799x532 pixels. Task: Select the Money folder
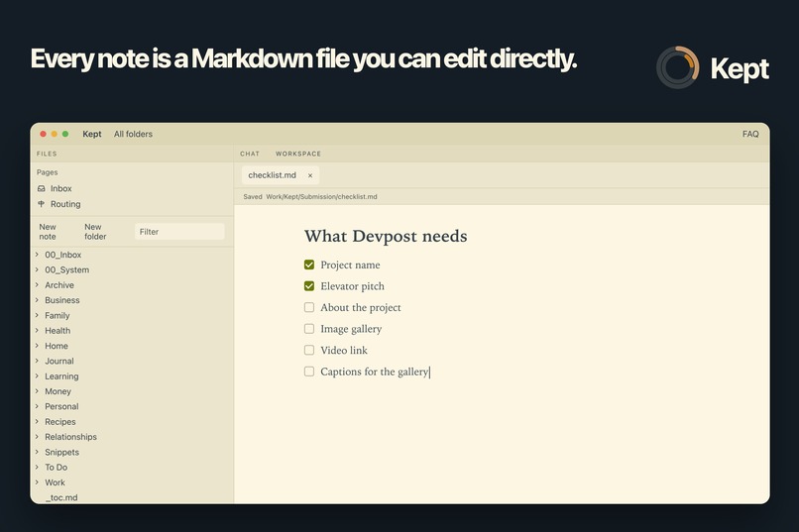(x=57, y=391)
